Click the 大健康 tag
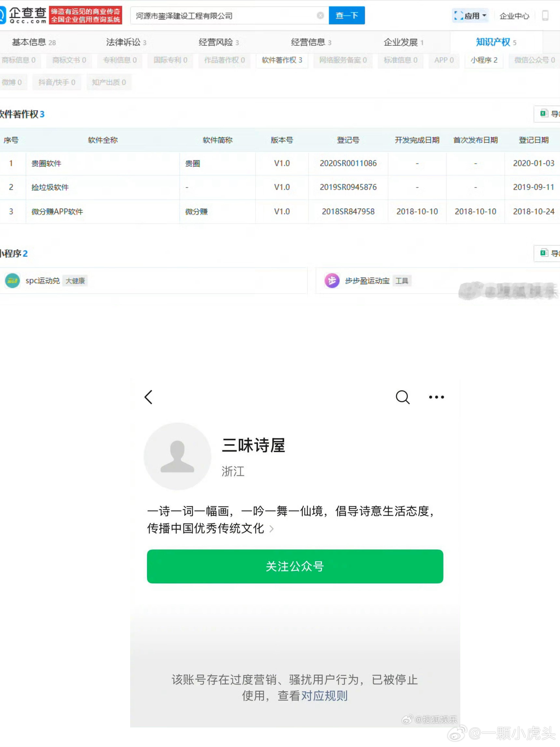The image size is (560, 747). click(75, 281)
